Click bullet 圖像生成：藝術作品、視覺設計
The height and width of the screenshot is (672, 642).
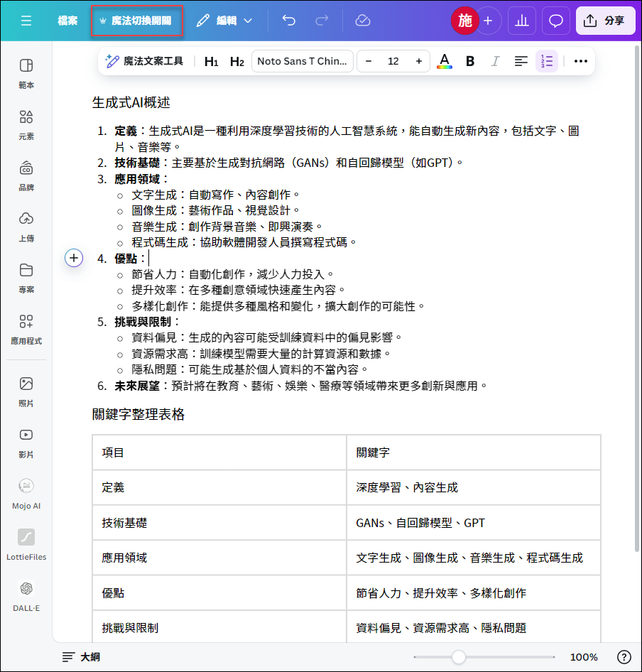(215, 210)
